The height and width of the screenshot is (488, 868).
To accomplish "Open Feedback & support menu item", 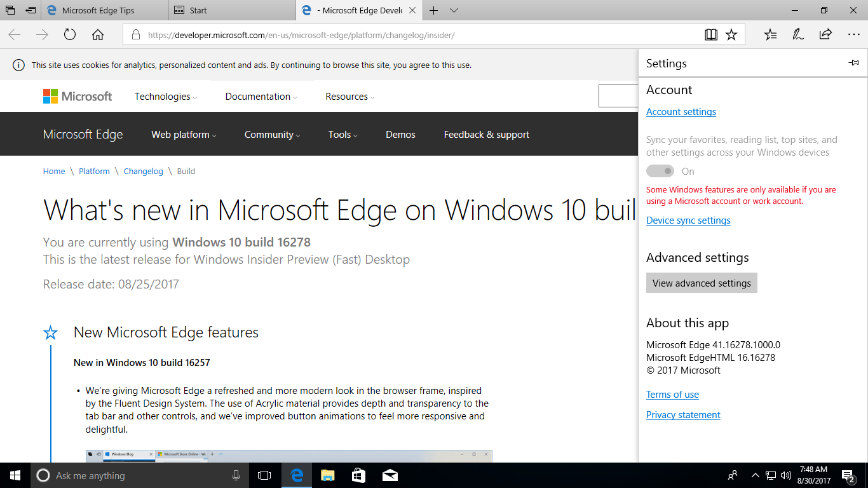I will [x=487, y=135].
